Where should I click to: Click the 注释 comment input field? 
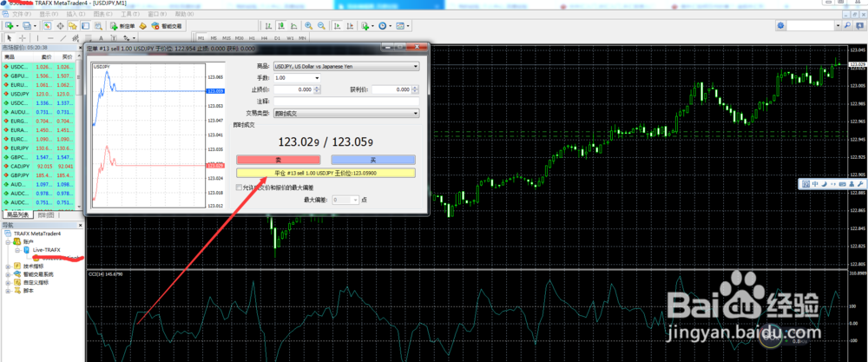click(x=346, y=102)
